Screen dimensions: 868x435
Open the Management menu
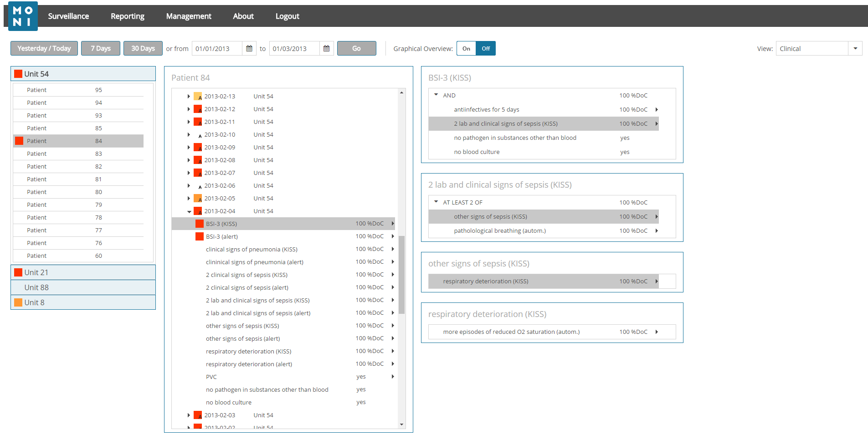pyautogui.click(x=189, y=16)
